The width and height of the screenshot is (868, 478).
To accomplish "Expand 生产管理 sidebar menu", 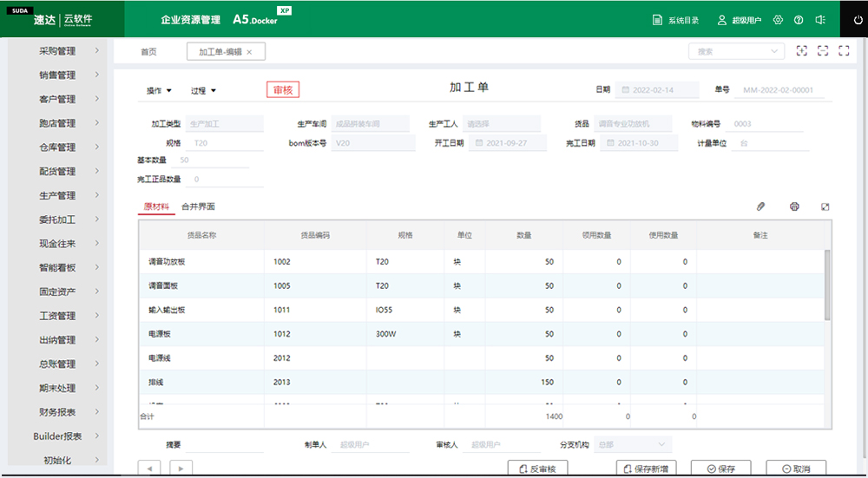I will tap(57, 195).
